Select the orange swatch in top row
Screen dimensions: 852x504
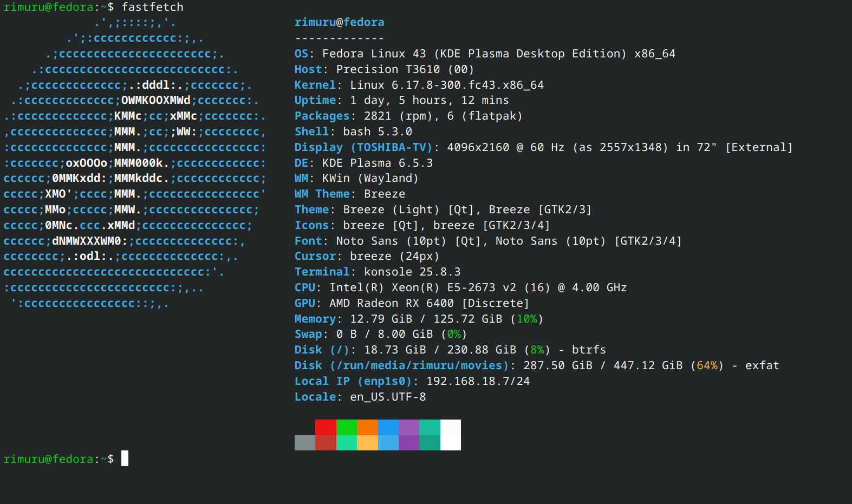[367, 427]
